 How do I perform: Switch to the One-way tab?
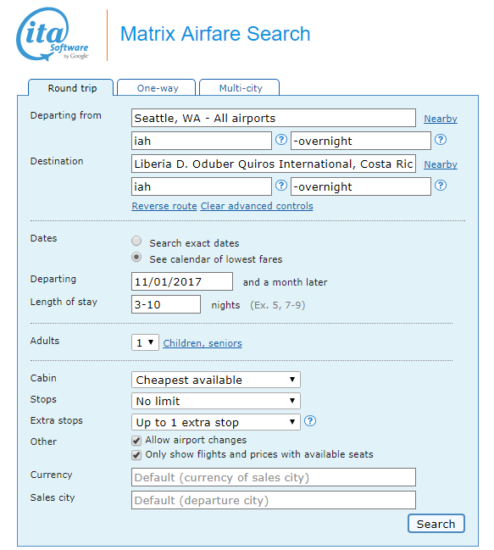(x=156, y=88)
